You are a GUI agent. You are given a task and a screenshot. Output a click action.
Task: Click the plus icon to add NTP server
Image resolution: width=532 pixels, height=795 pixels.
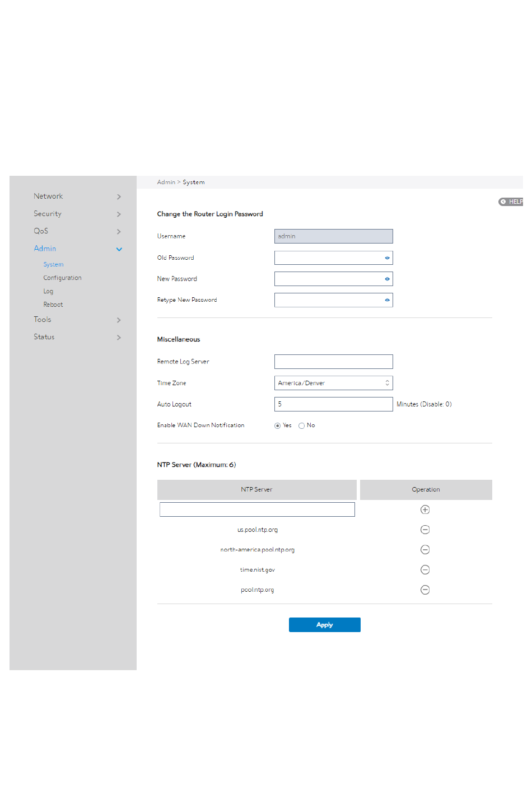click(x=425, y=509)
